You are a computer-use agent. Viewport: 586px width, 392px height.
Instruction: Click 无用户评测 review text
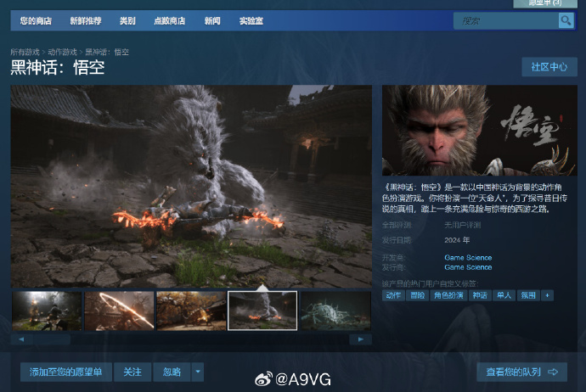click(x=462, y=225)
